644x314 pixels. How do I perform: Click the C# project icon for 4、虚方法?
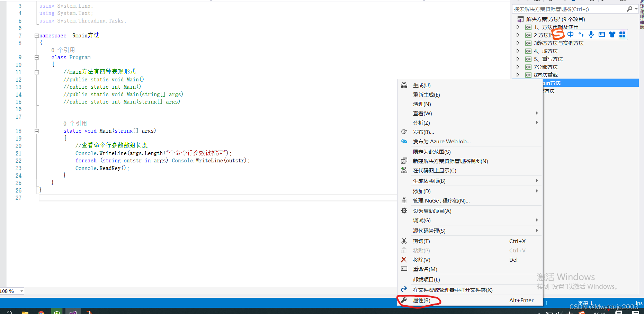pos(528,51)
